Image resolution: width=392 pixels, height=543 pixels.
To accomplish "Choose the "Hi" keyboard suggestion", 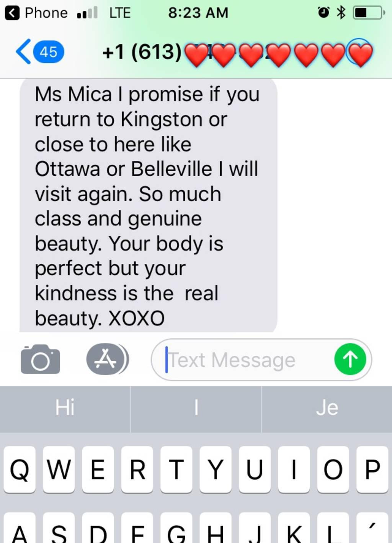I will pyautogui.click(x=65, y=408).
